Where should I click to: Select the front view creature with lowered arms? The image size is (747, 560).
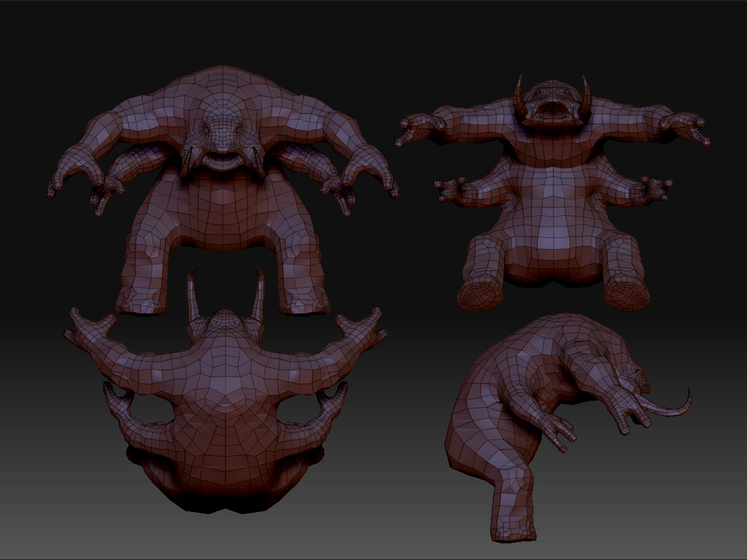[x=223, y=191]
